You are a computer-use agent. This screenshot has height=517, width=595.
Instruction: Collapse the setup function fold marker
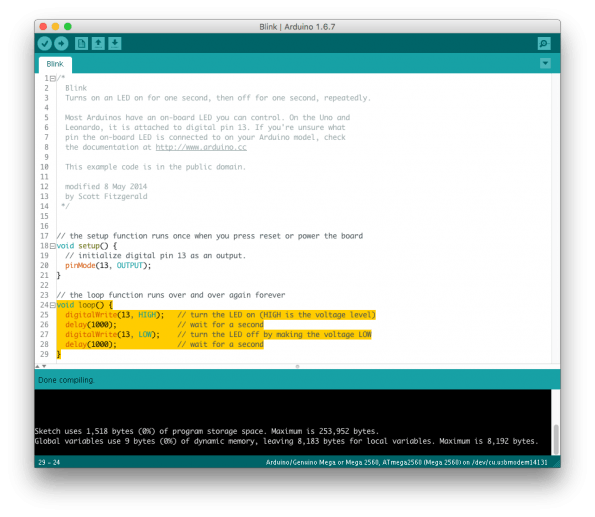pyautogui.click(x=53, y=246)
